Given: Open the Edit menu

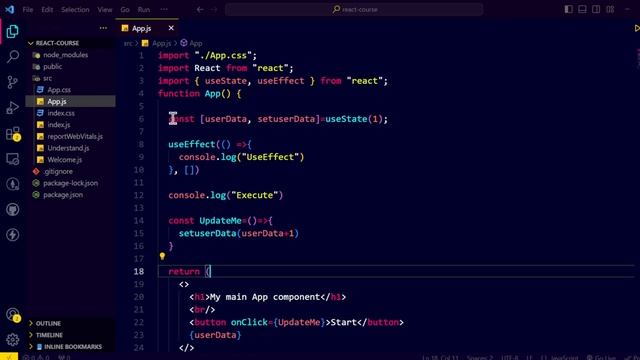Looking at the screenshot, I should 47,9.
